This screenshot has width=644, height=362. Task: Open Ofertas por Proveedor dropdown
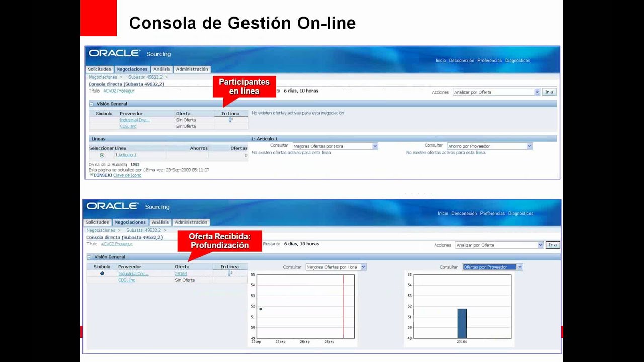click(493, 267)
